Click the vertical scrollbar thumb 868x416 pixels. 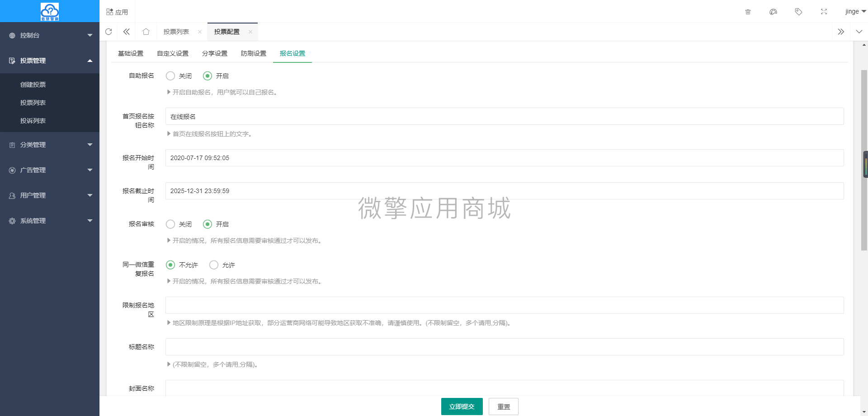864,160
